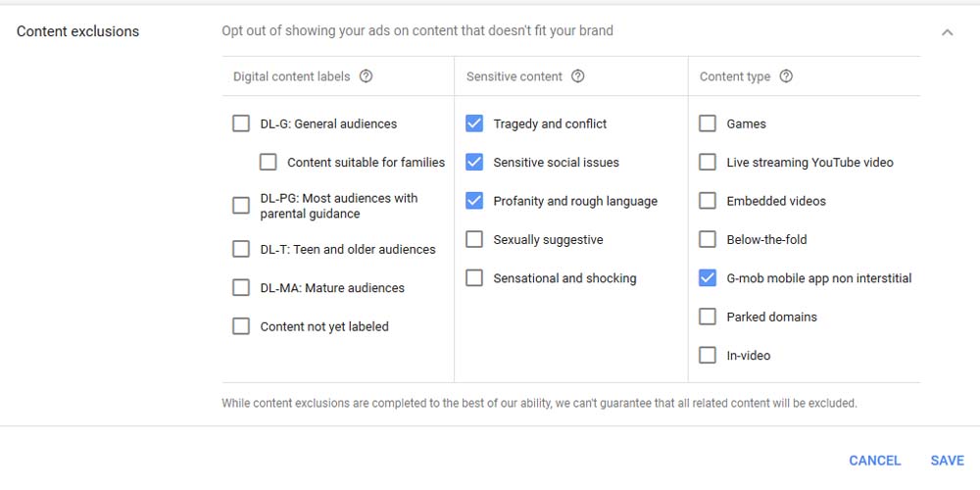The image size is (980, 490).
Task: Tick Content suitable for families checkbox
Action: pyautogui.click(x=269, y=163)
